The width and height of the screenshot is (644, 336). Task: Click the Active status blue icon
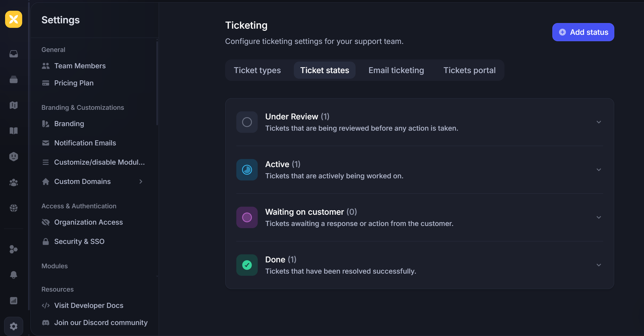pyautogui.click(x=247, y=170)
